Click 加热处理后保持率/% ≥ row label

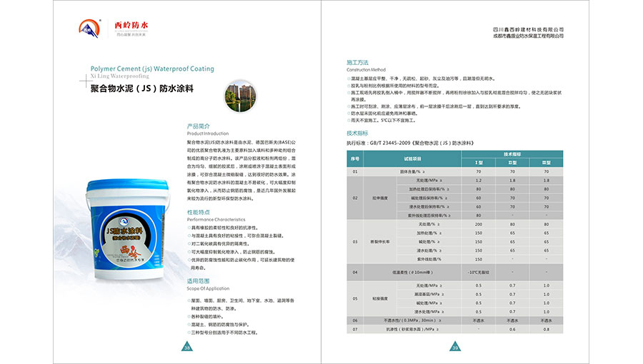coord(429,189)
